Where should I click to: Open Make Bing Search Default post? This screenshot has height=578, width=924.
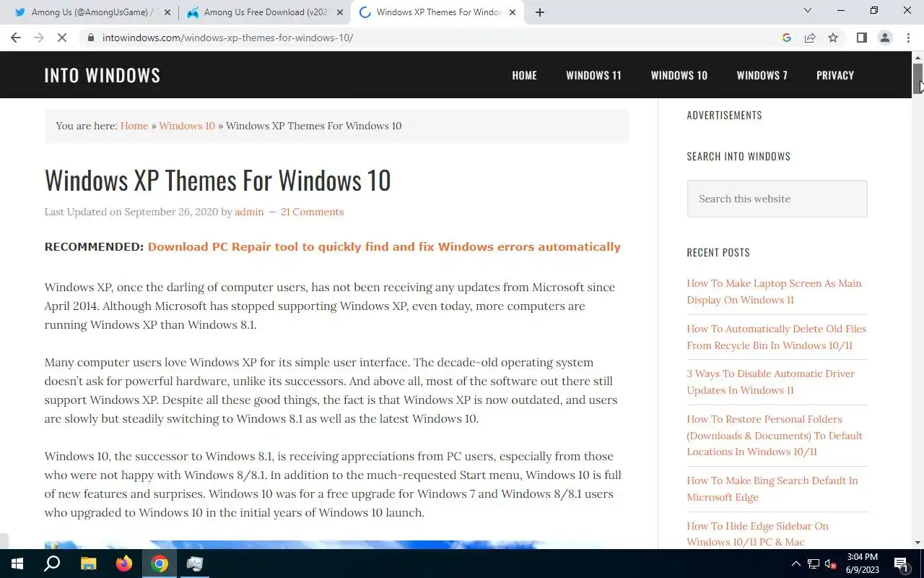click(x=772, y=488)
